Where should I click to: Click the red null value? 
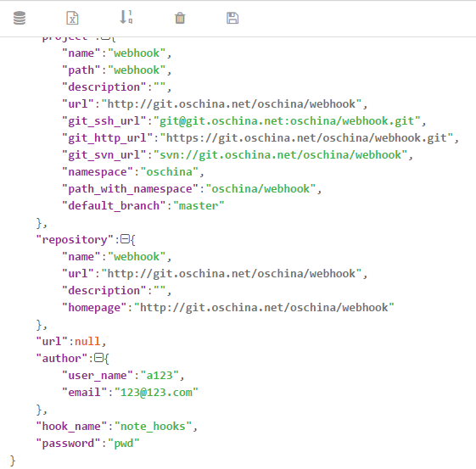(87, 342)
